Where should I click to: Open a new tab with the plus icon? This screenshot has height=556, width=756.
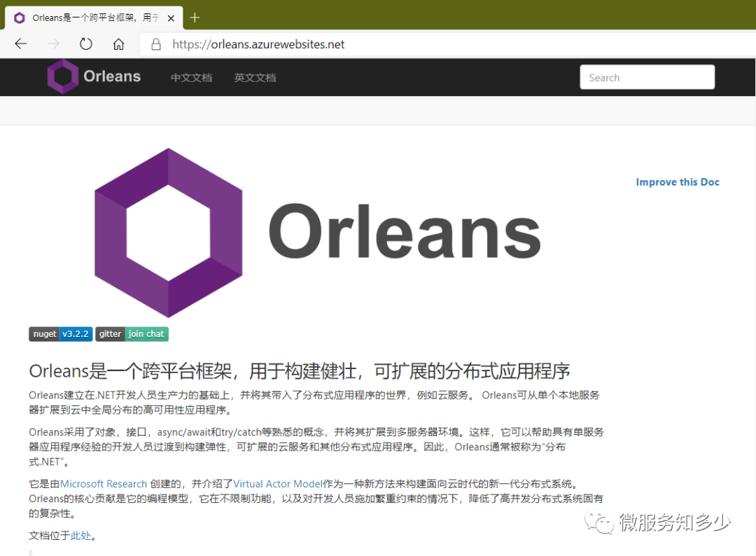195,18
